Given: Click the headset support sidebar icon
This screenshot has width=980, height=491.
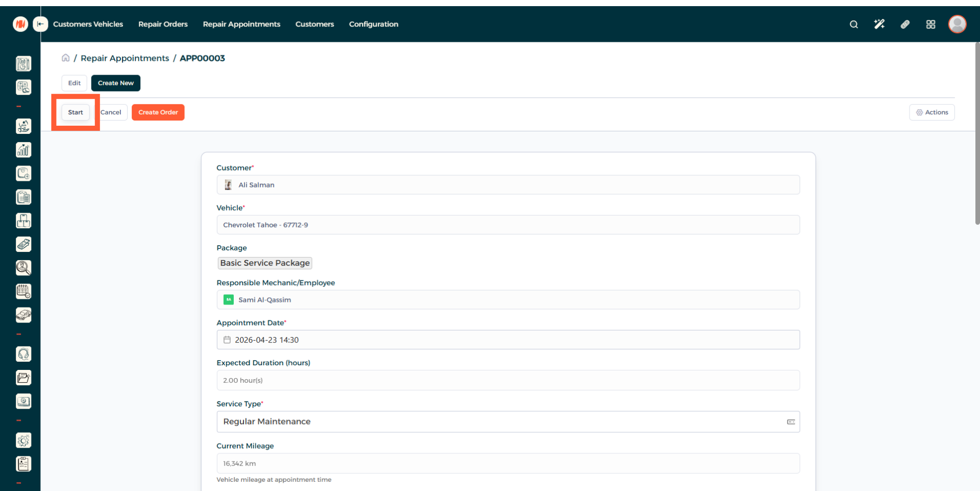Looking at the screenshot, I should pyautogui.click(x=23, y=354).
